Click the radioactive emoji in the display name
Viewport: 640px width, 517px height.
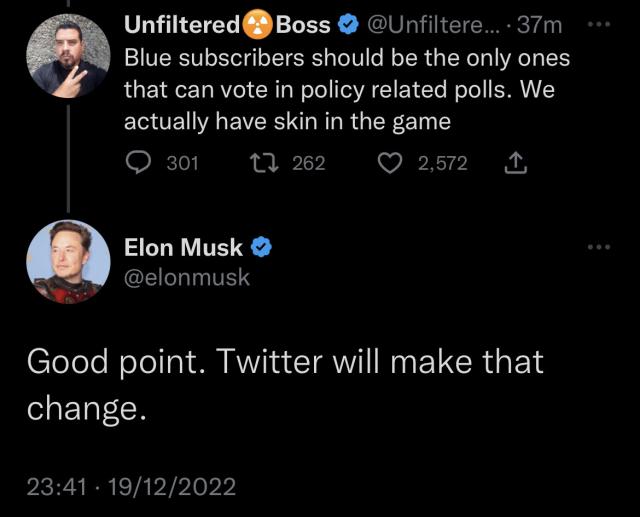(259, 24)
